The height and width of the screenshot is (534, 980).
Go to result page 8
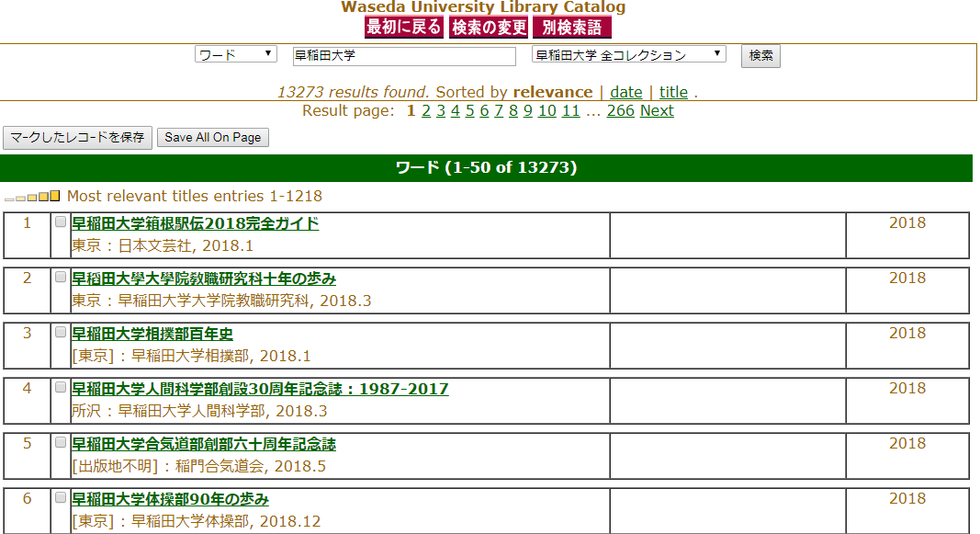[x=513, y=110]
